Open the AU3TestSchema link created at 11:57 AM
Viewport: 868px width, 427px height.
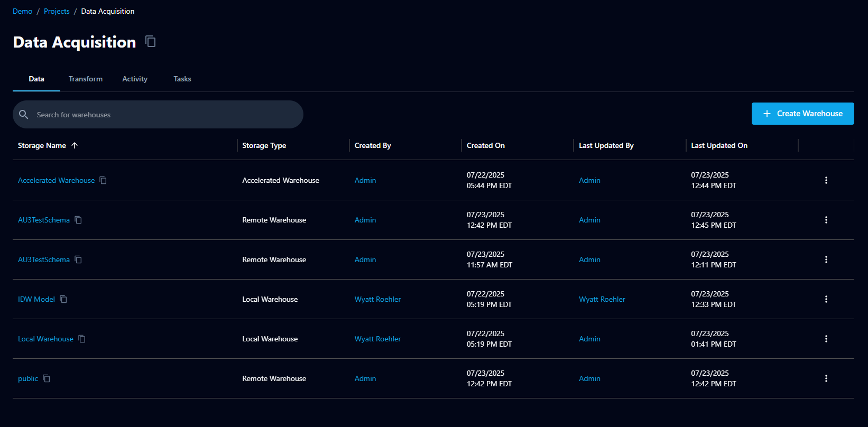tap(44, 259)
